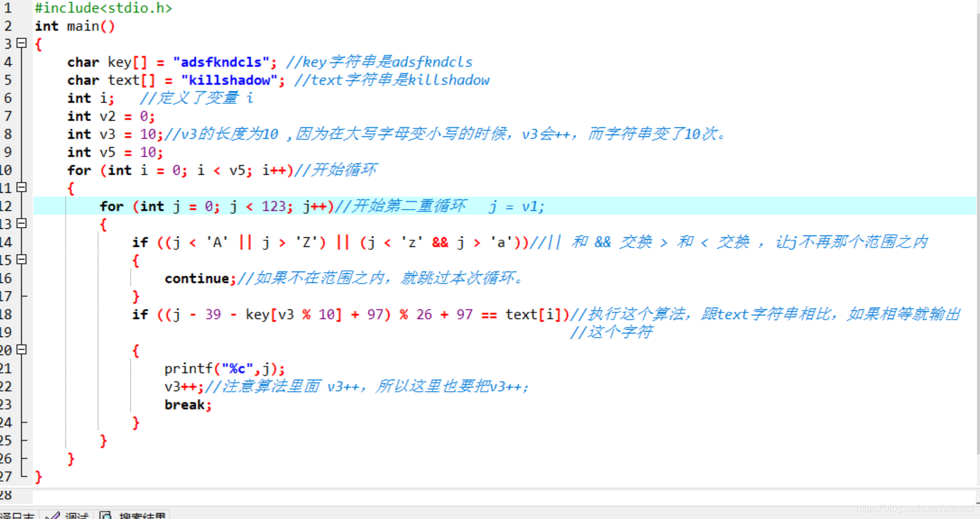Click the string "adsfkndcls" on line 4

point(221,62)
